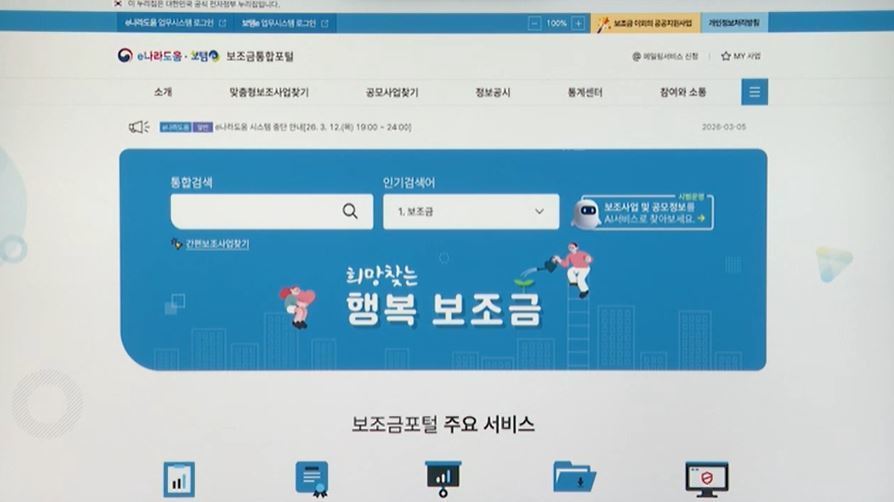
Task: Open the hamburger full menu button
Action: coord(754,92)
